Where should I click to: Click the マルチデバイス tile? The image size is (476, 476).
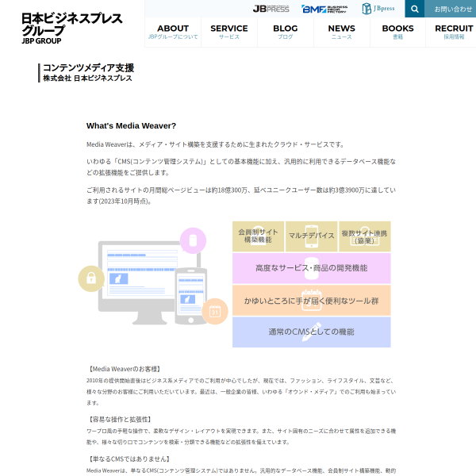[x=312, y=236]
